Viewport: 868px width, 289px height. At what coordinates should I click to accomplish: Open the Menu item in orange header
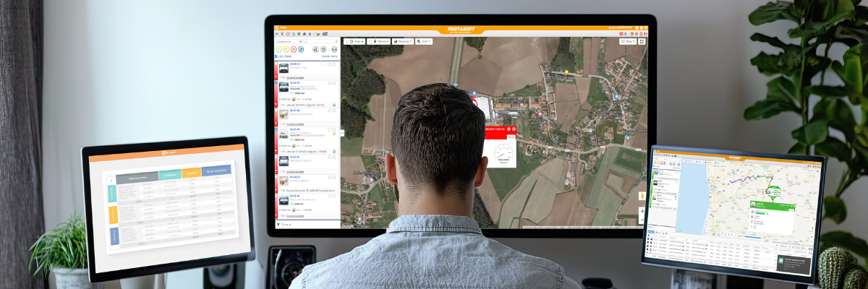pyautogui.click(x=282, y=28)
